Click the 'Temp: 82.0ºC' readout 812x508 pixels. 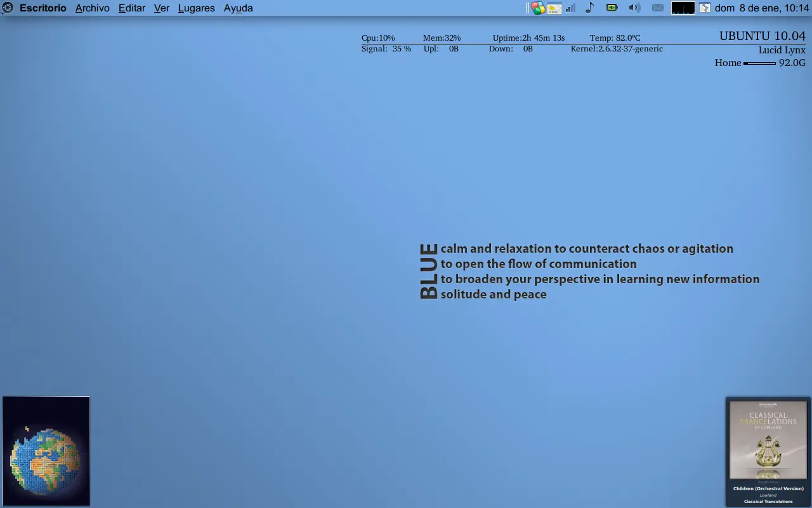(615, 38)
